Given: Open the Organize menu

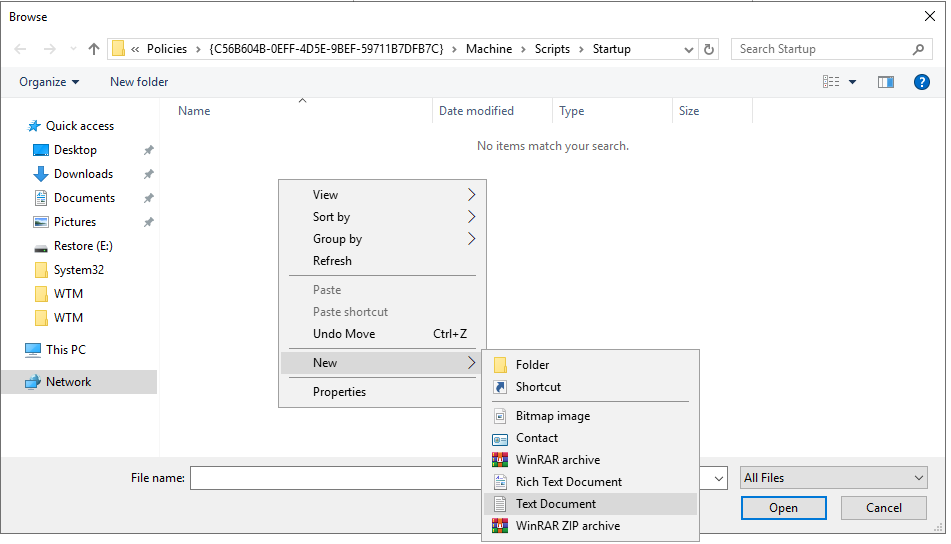Looking at the screenshot, I should 49,82.
